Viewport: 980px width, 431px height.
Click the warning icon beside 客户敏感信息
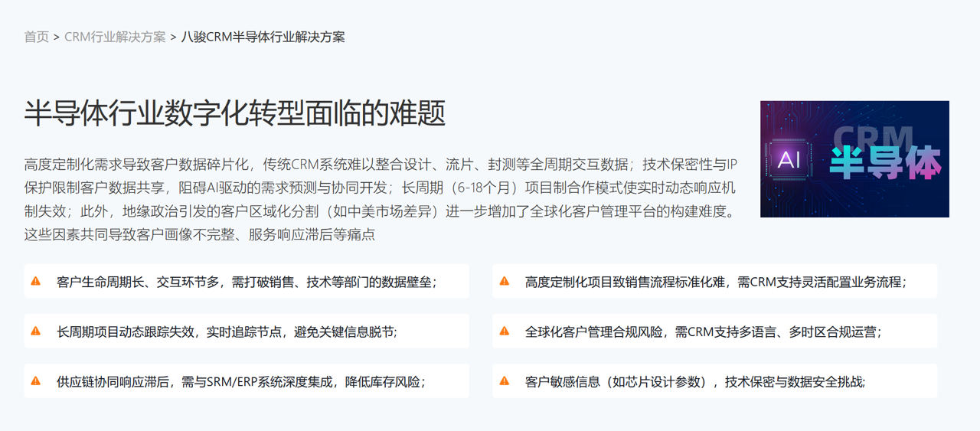click(504, 381)
